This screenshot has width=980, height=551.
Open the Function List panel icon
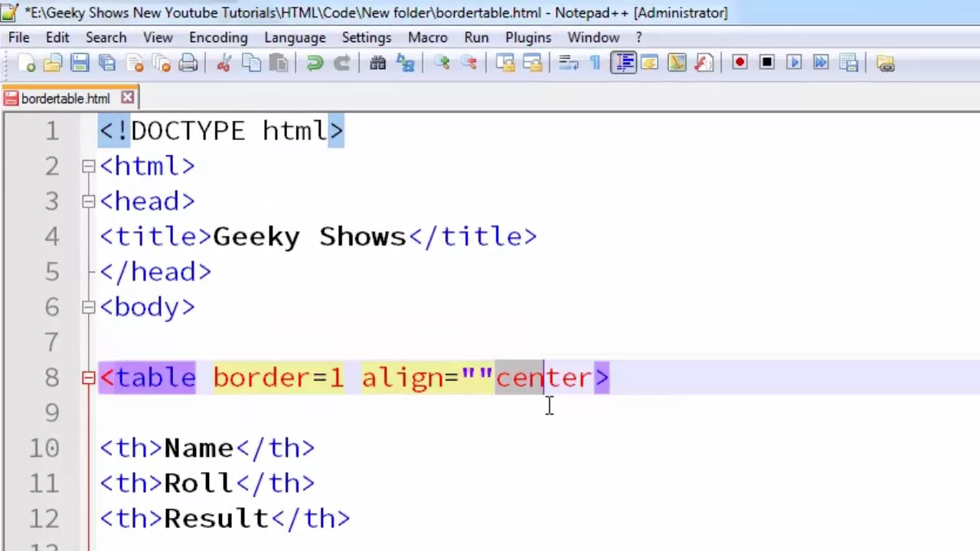[704, 64]
